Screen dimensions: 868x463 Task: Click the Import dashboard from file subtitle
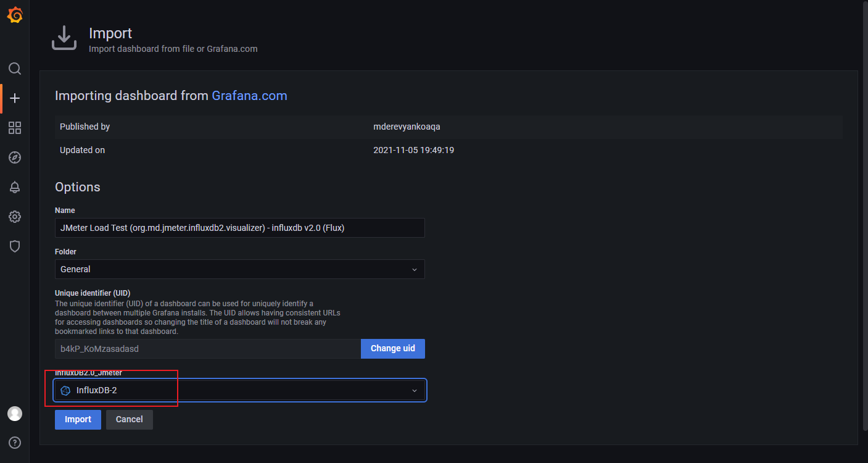click(x=173, y=49)
